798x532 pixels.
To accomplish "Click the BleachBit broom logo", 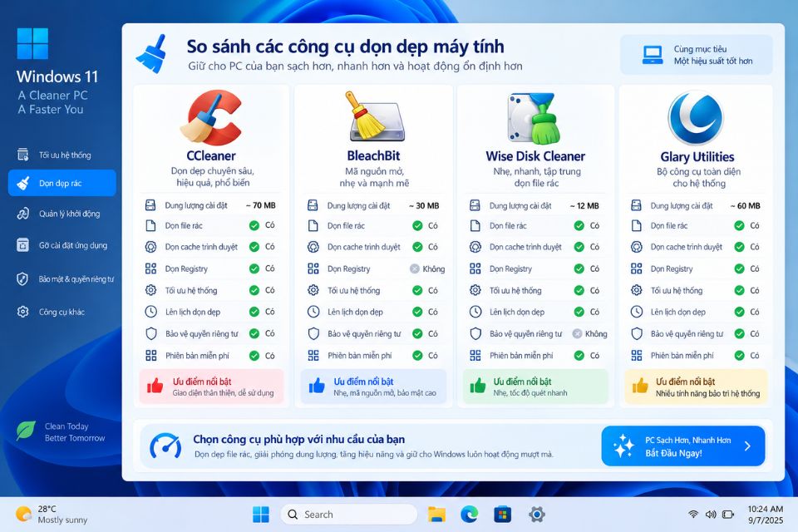I will 374,117.
